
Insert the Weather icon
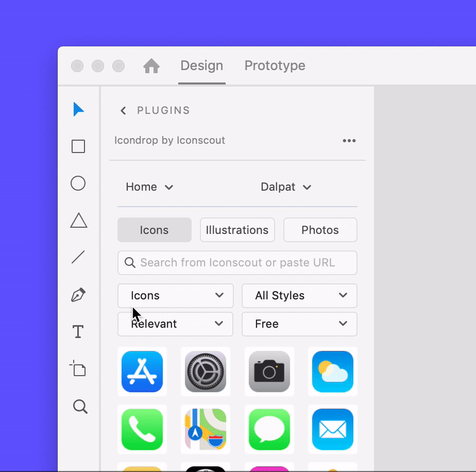pos(333,371)
